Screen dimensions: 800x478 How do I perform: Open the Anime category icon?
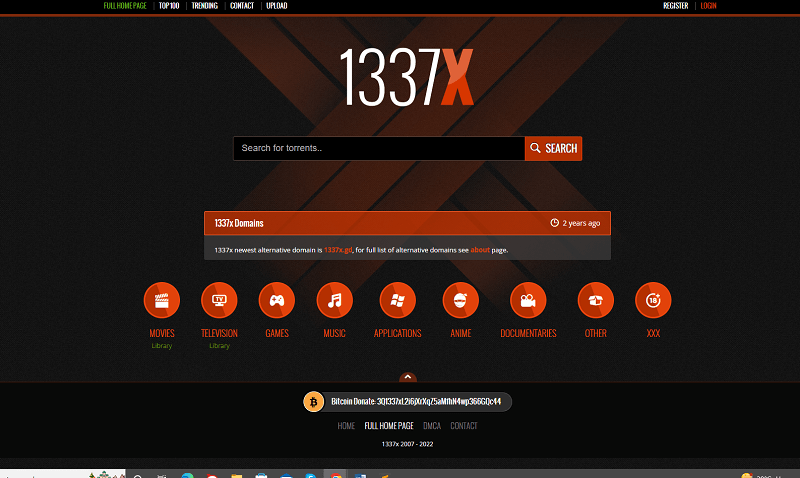click(x=461, y=300)
